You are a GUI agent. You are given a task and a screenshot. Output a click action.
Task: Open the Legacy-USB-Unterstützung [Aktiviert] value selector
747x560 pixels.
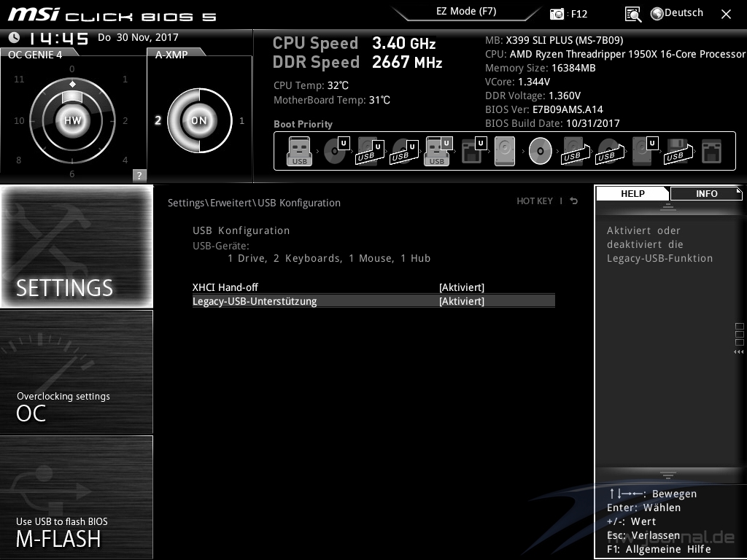point(461,301)
